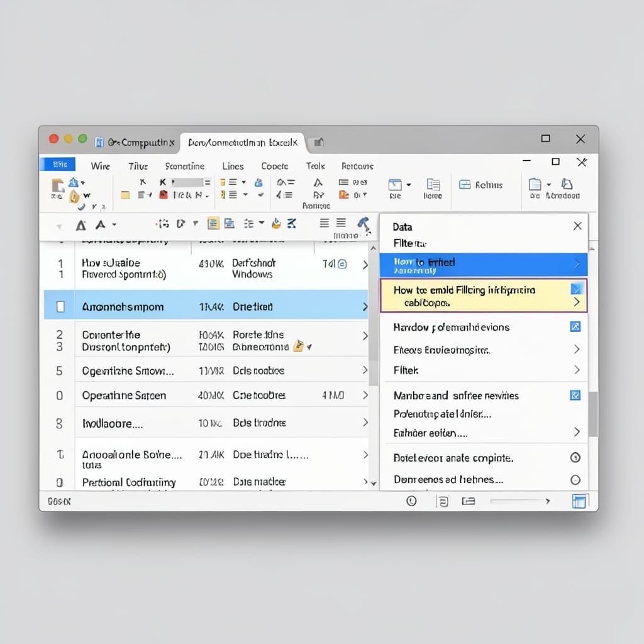Open the "Copete" ribbon tab
The width and height of the screenshot is (644, 644).
[x=275, y=166]
